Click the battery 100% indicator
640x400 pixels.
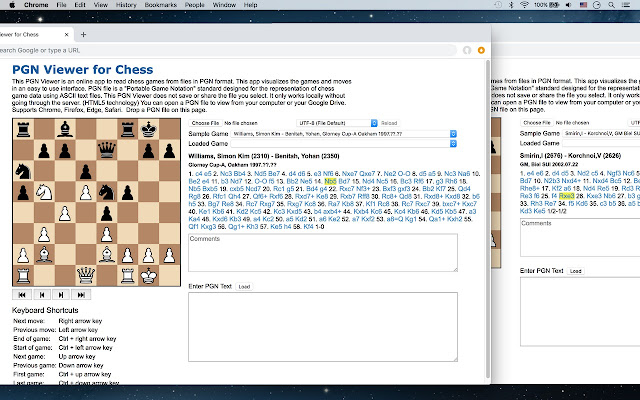546,5
